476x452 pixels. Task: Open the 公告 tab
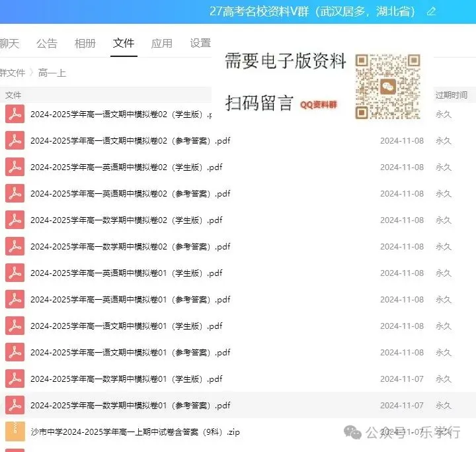[47, 43]
